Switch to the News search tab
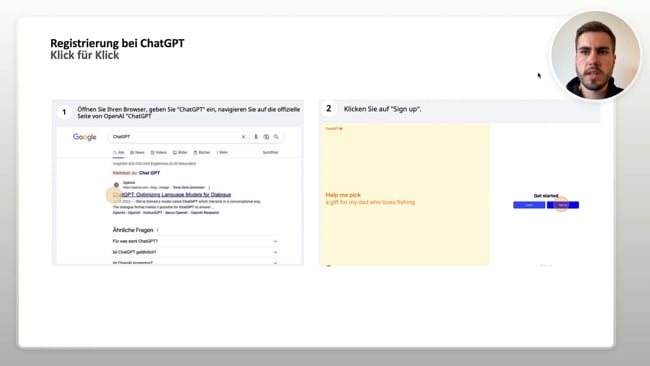 click(x=137, y=153)
